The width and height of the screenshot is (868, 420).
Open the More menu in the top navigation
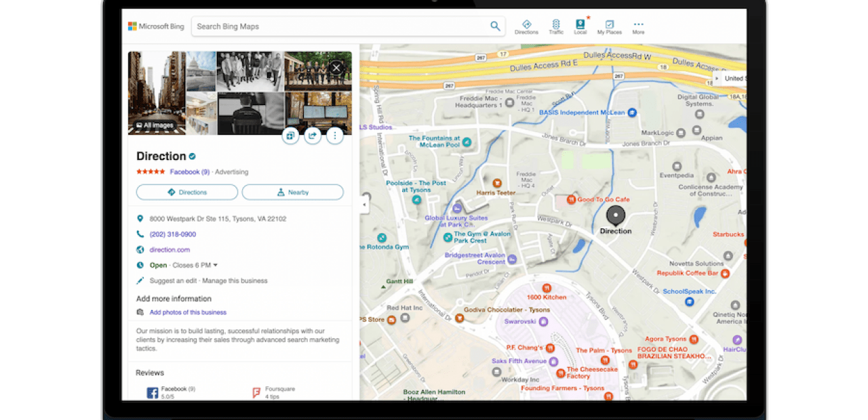tap(637, 26)
